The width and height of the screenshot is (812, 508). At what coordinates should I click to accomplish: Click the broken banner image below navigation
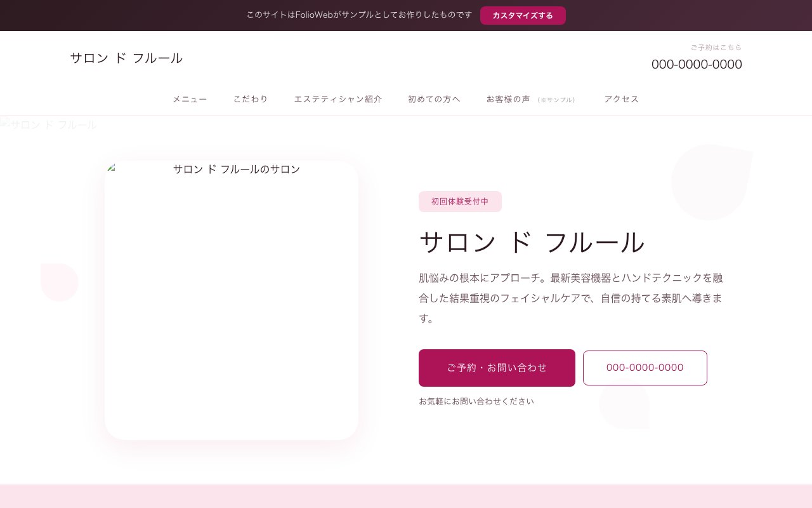tap(48, 124)
